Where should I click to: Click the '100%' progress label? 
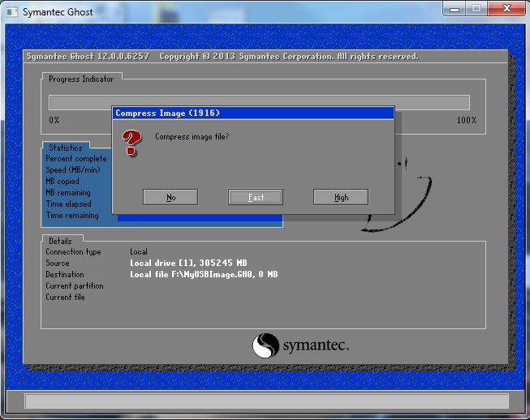point(467,120)
